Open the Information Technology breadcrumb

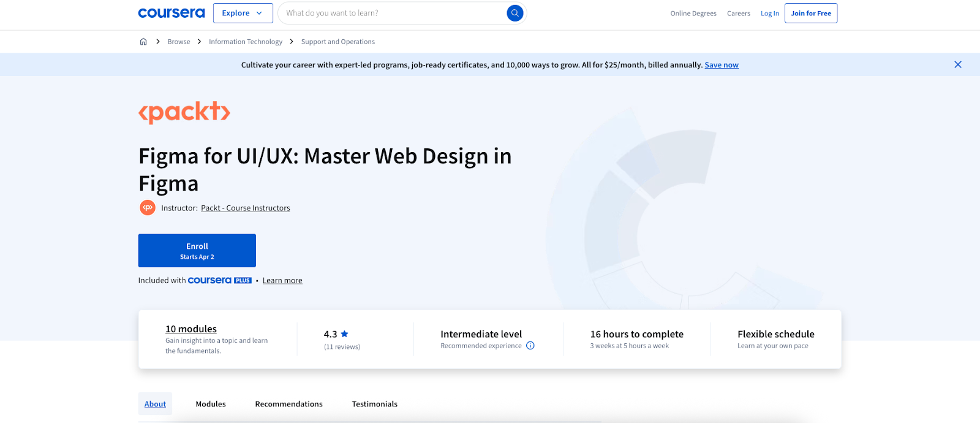click(x=246, y=42)
